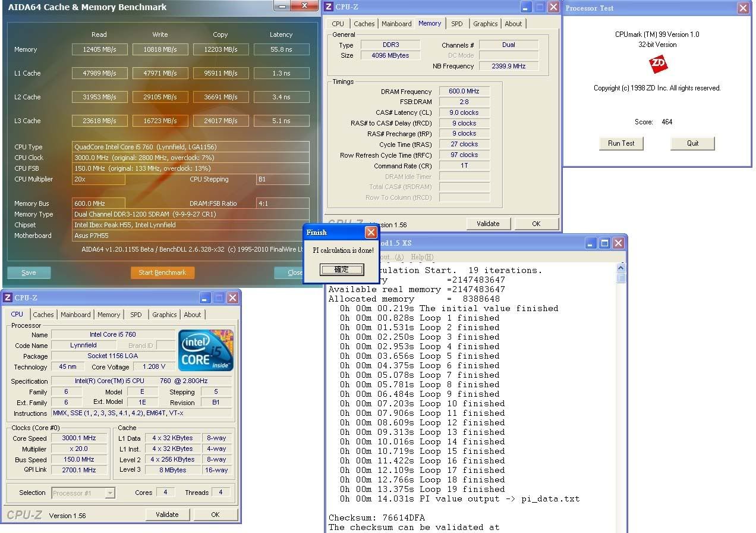
Task: Select CPU tab in lower CPU-Z window
Action: point(17,314)
